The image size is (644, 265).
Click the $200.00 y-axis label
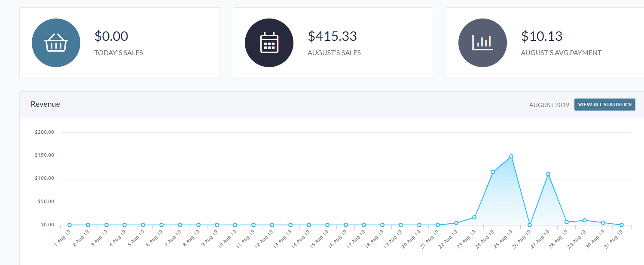click(x=45, y=132)
